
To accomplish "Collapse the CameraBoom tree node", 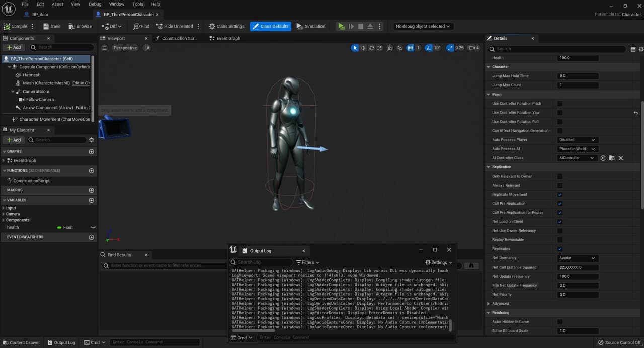I will 13,92.
